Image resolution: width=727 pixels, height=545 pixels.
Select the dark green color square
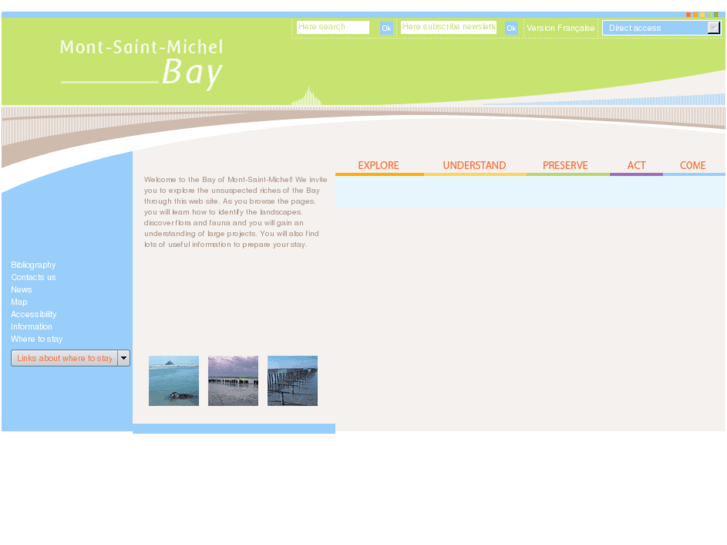716,15
